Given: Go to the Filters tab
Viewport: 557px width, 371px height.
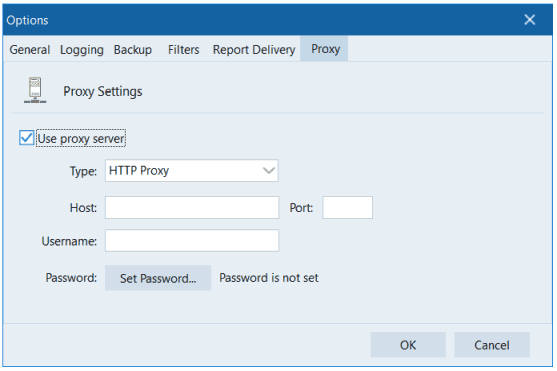Looking at the screenshot, I should pos(184,49).
